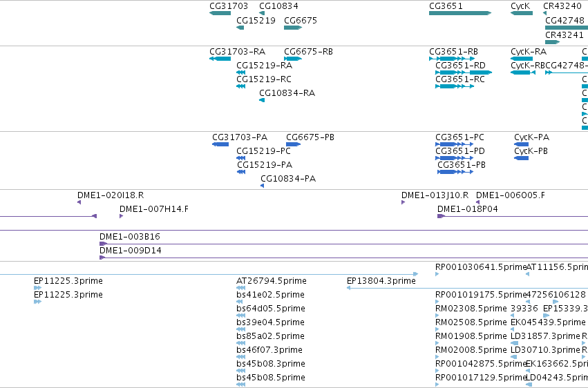Select the CG6675-RB transcript label
The height and width of the screenshot is (388, 588).
tap(308, 51)
